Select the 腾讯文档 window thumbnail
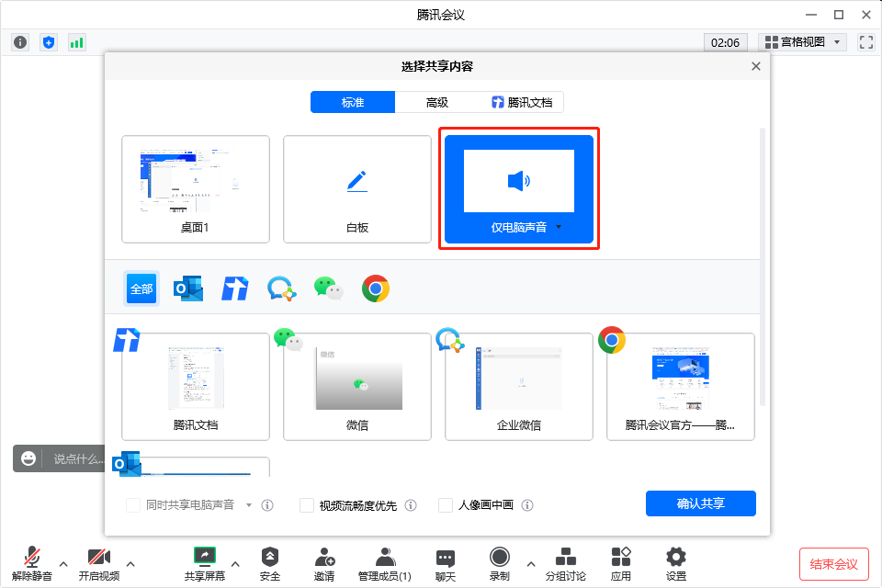Viewport: 882px width, 588px height. [196, 387]
